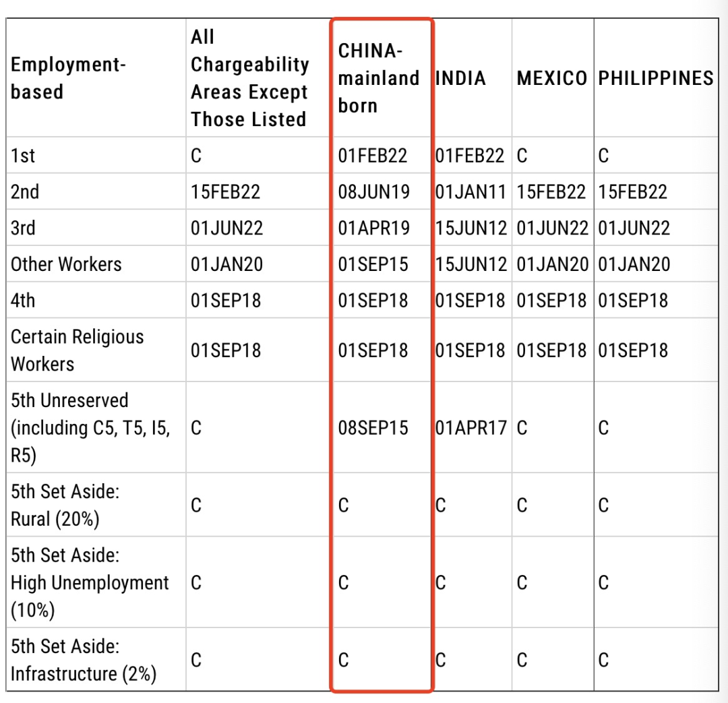The width and height of the screenshot is (728, 703).
Task: Select "5th Set Aside: Rural (20%)" label
Action: pos(65,505)
